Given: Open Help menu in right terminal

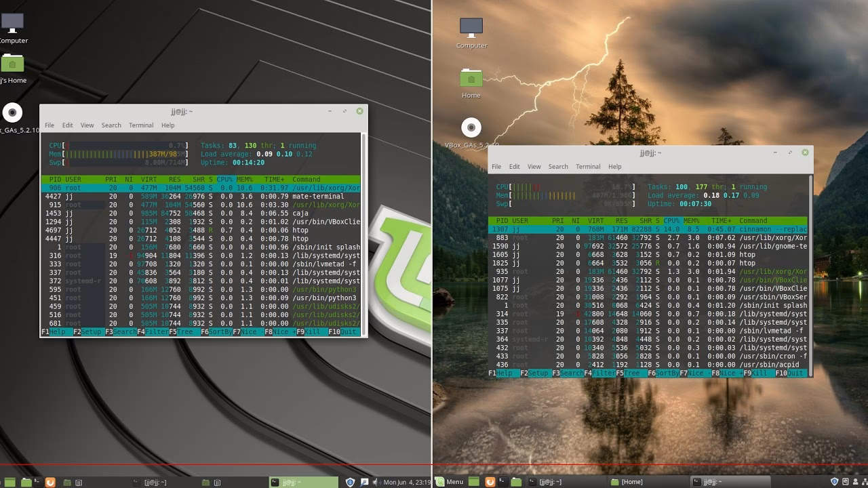Looking at the screenshot, I should [614, 167].
